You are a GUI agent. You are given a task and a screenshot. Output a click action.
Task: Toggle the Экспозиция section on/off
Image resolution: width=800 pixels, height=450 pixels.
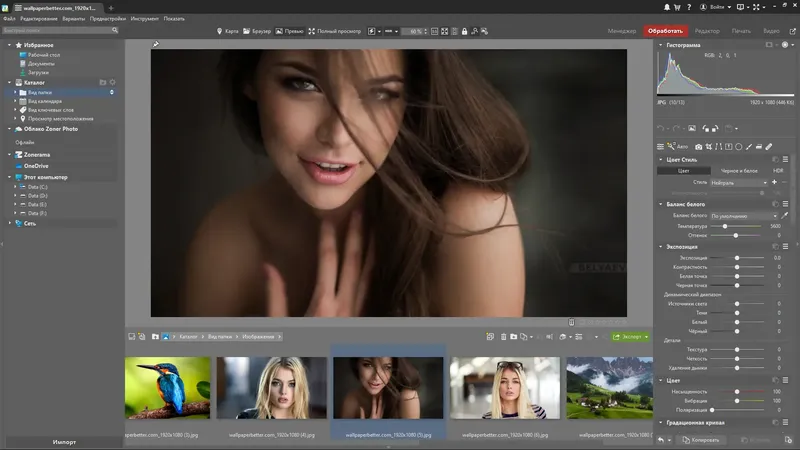776,246
